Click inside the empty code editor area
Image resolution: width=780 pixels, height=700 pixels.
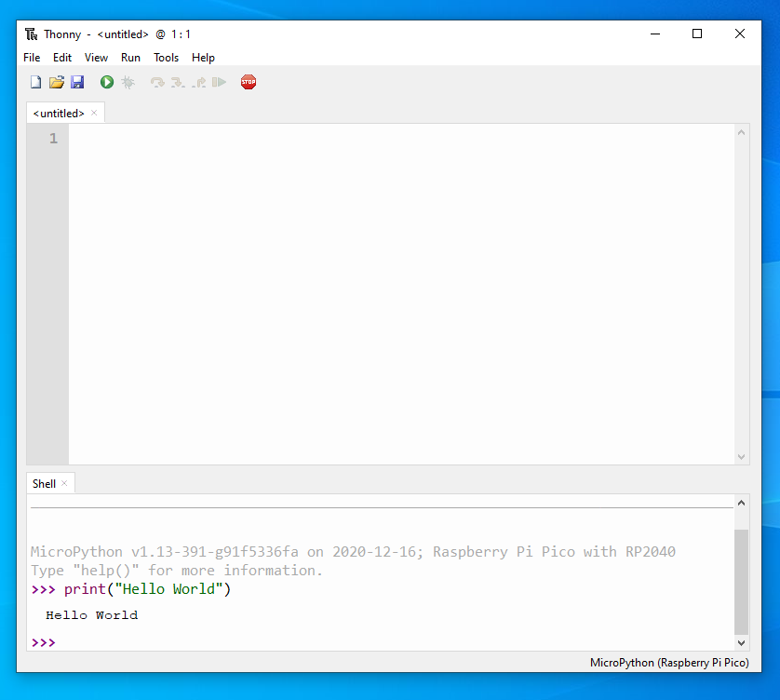click(401, 294)
